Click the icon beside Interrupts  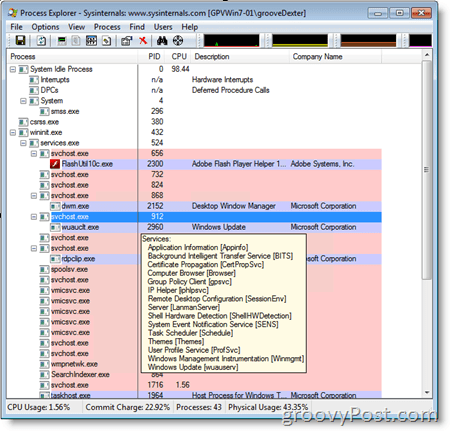tap(34, 80)
